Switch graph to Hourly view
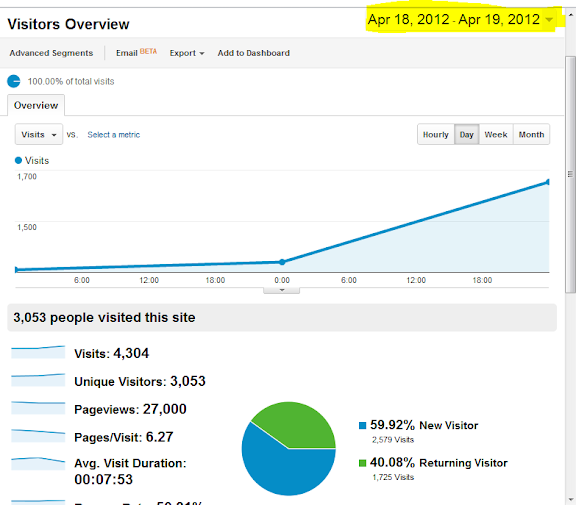The image size is (576, 505). pos(436,134)
